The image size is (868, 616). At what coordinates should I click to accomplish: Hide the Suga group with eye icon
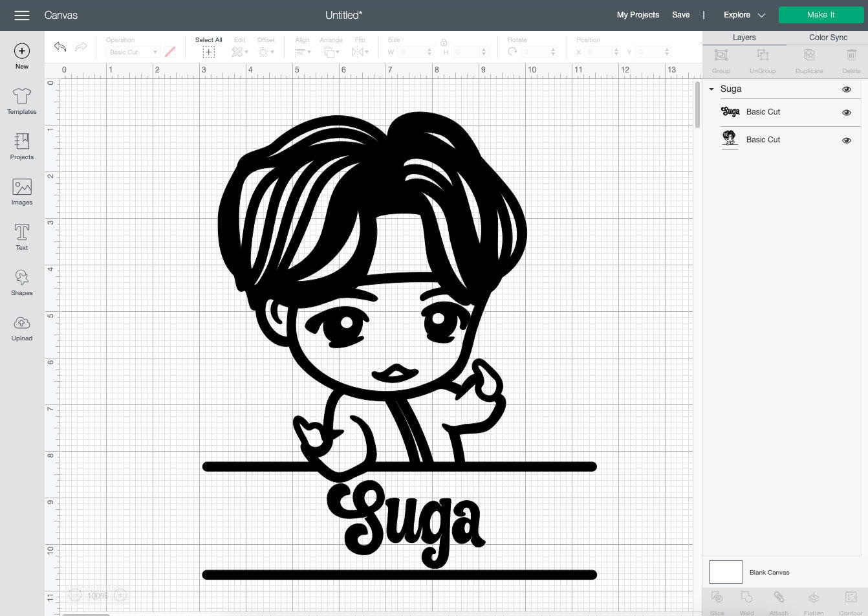click(847, 89)
